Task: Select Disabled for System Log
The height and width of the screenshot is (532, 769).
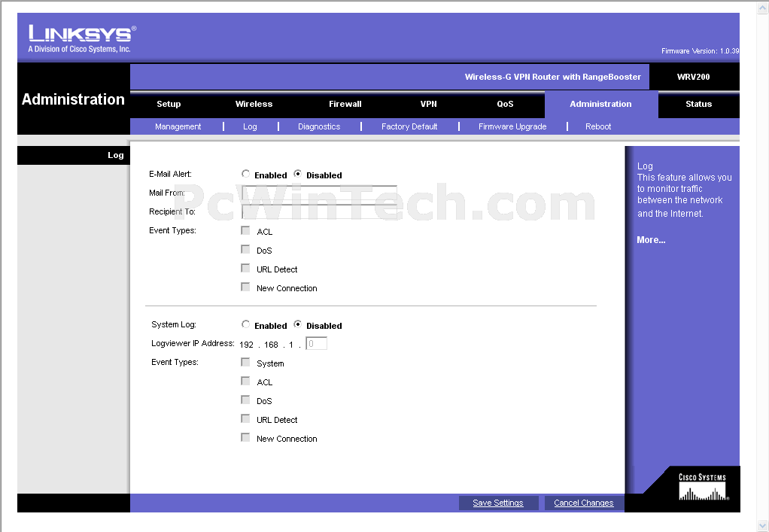Action: tap(297, 324)
